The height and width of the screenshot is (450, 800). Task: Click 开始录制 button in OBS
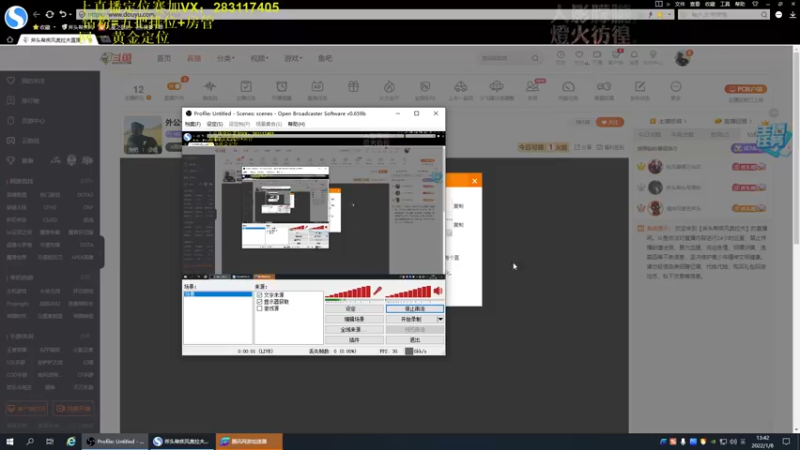[411, 319]
